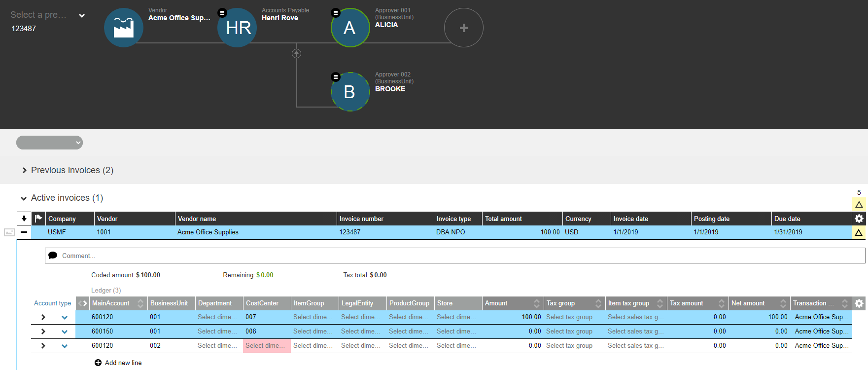Open the Select a preset dropdown
Screen dimensions: 868x370
tap(48, 15)
